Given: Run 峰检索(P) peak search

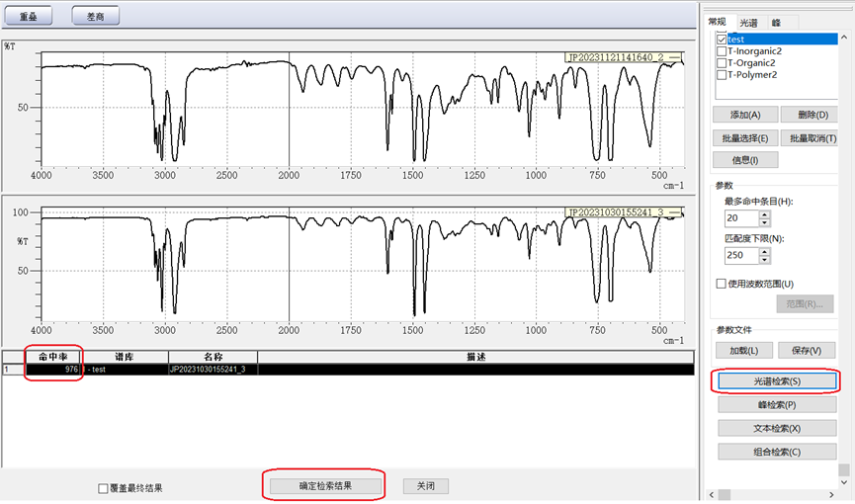Looking at the screenshot, I should click(x=777, y=404).
